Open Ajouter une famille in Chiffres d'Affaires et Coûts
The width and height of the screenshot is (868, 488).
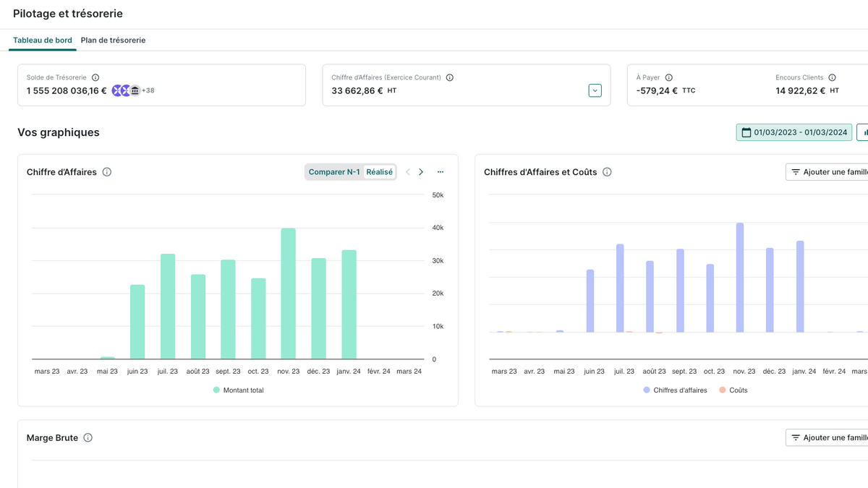pos(827,172)
